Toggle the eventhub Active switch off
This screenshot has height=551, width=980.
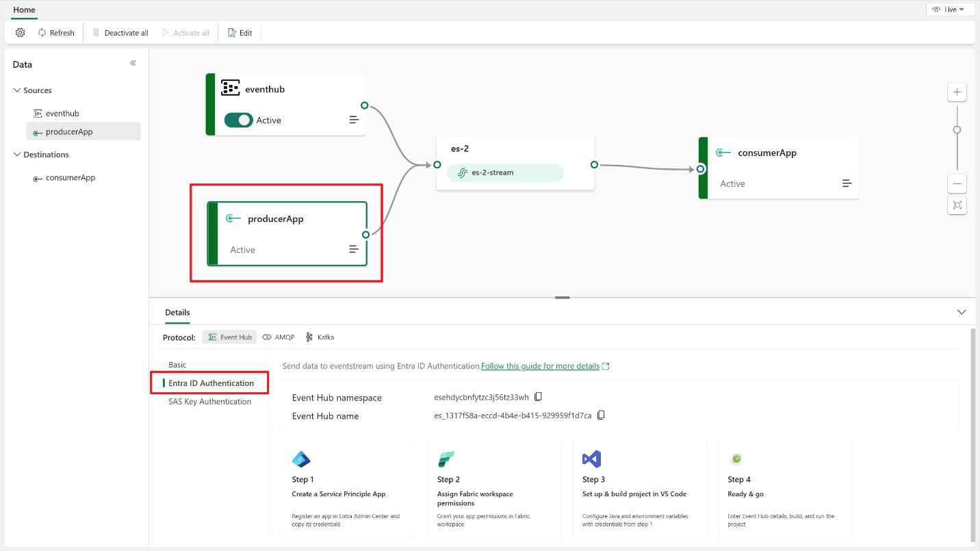pyautogui.click(x=238, y=120)
